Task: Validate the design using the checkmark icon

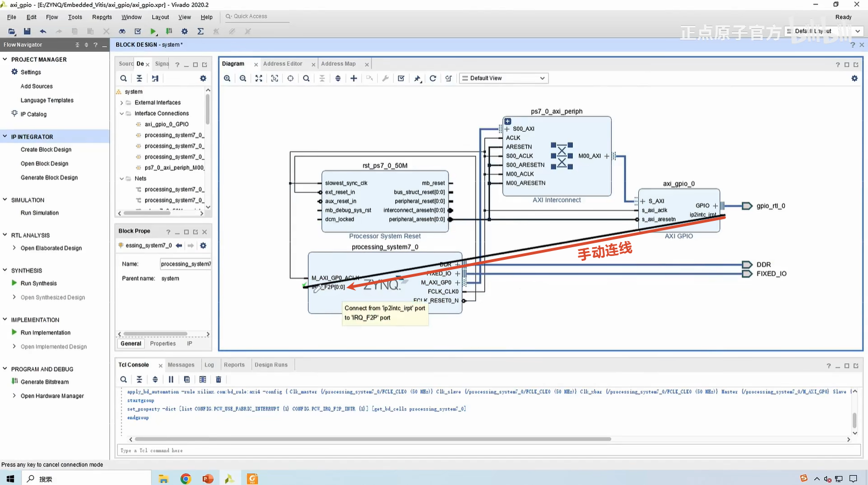Action: (401, 78)
